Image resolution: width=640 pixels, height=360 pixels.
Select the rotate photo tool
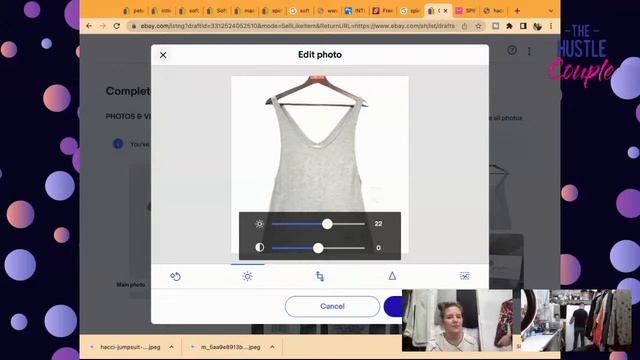coord(175,276)
